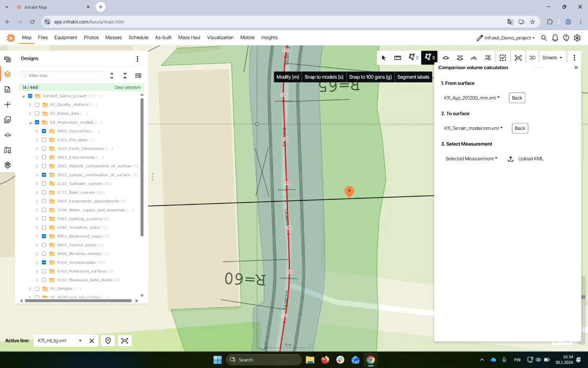Screen dimensions: 588x368
Task: Click the zoom-to-extent frame icon in map toolbar
Action: pyautogui.click(x=518, y=58)
